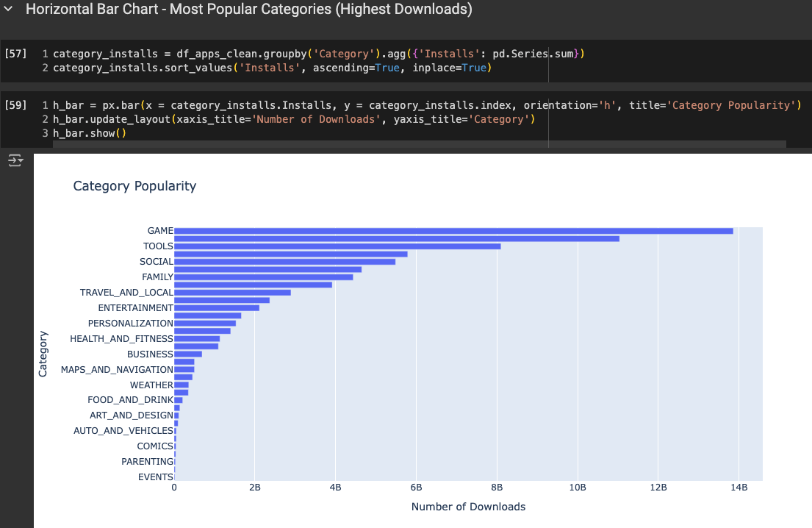Viewport: 812px width, 528px height.
Task: Click the 'GAME' axis label
Action: pos(160,231)
